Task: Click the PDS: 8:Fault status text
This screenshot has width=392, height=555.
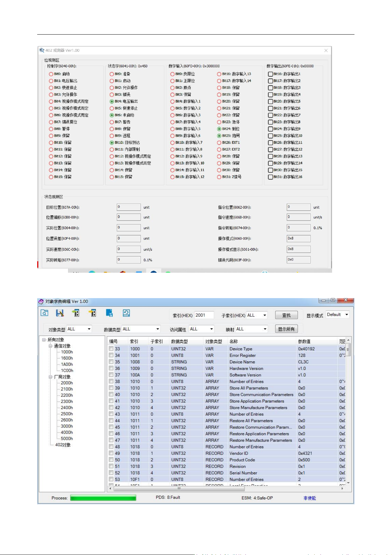Action: pos(168,497)
